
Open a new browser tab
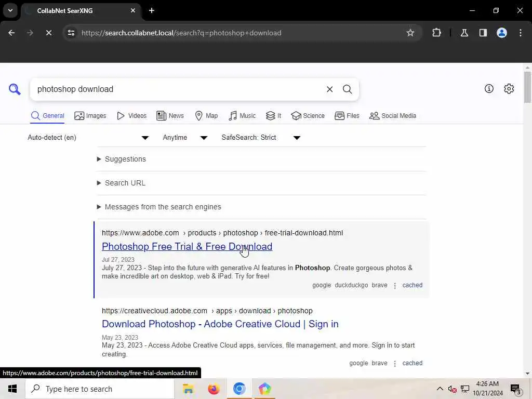152,10
